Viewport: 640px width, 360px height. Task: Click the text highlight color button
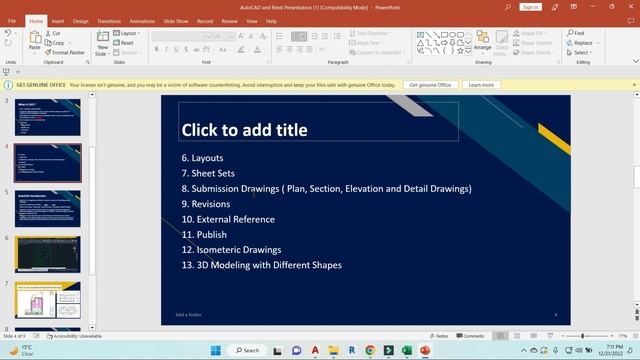[x=241, y=49]
